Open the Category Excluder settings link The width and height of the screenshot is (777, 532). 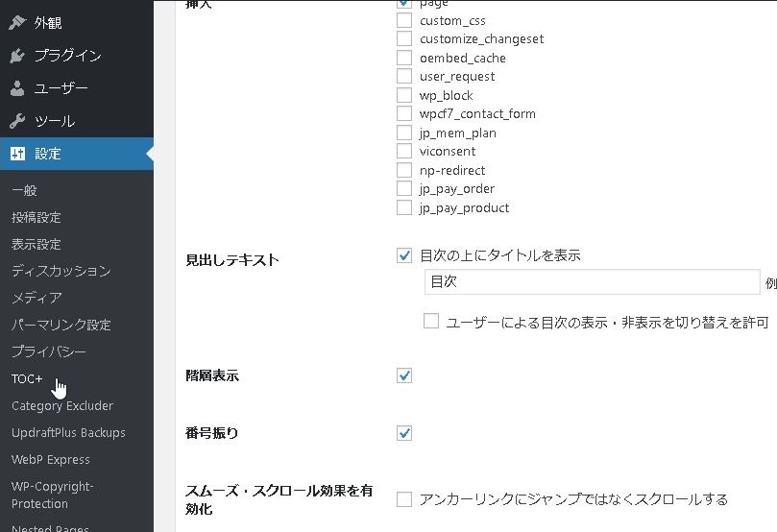coord(62,405)
